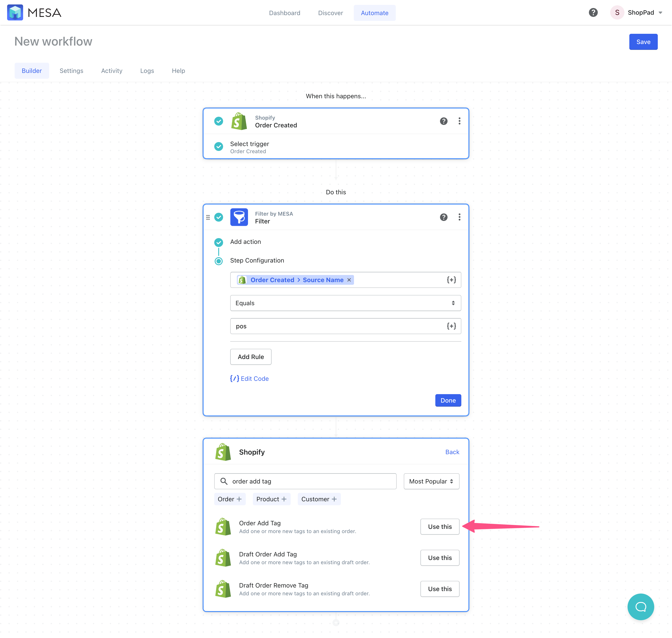Grab the Filter step drag handle
This screenshot has height=638, width=672.
208,217
